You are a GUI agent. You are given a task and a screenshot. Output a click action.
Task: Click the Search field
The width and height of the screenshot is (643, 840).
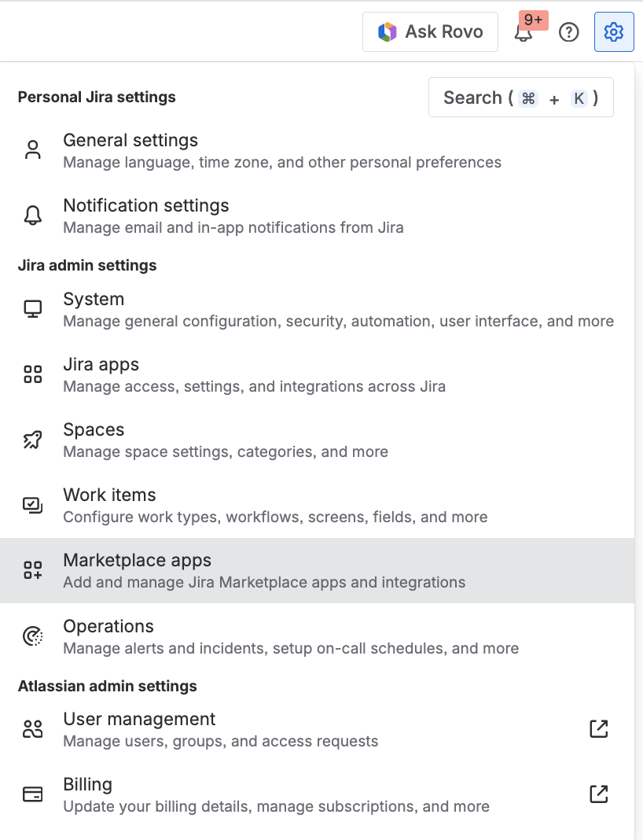pyautogui.click(x=521, y=97)
